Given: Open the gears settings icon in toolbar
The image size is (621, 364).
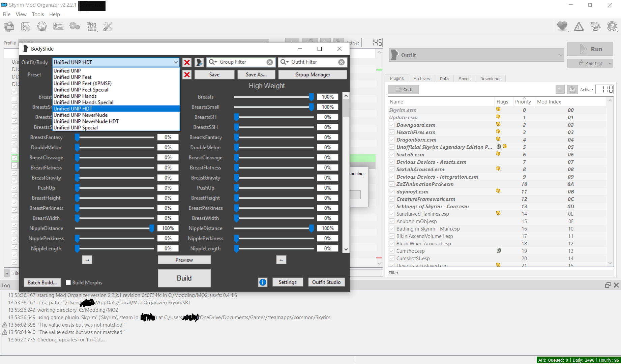Looking at the screenshot, I should click(x=75, y=26).
